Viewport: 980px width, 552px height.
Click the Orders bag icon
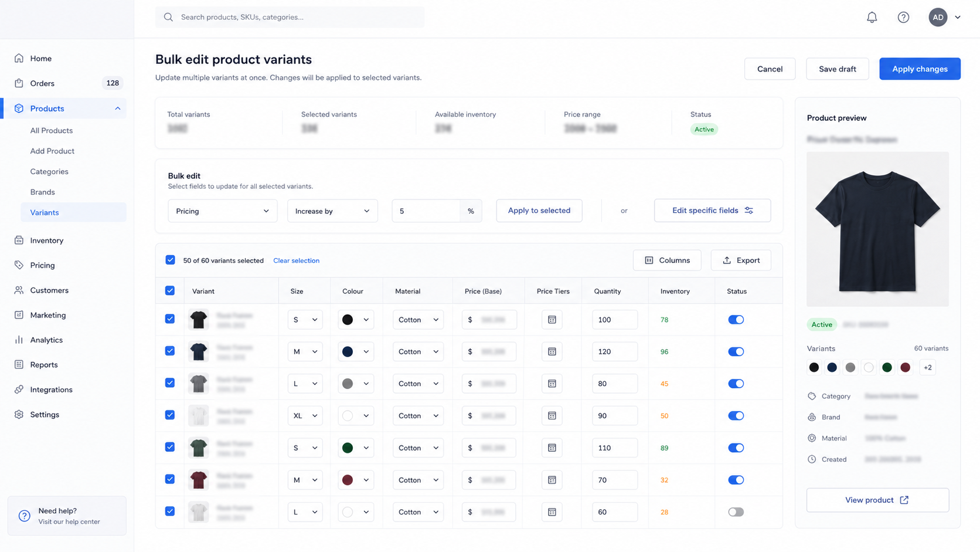pos(19,83)
